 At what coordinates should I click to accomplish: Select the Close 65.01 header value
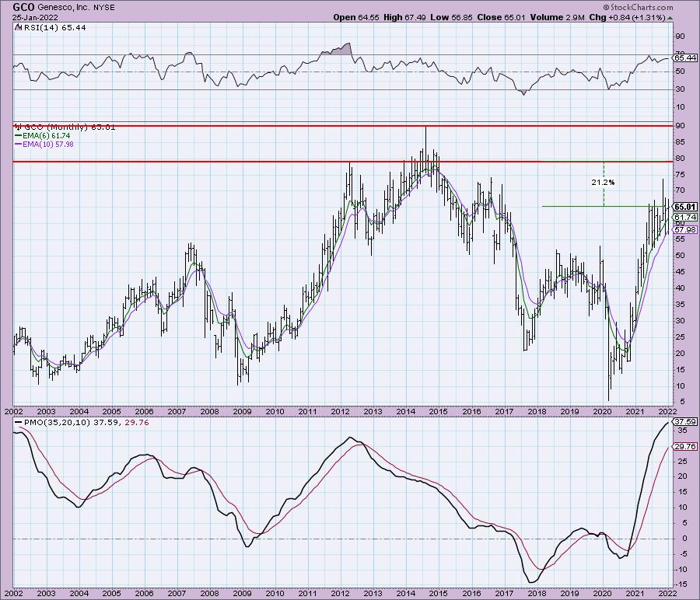point(502,17)
